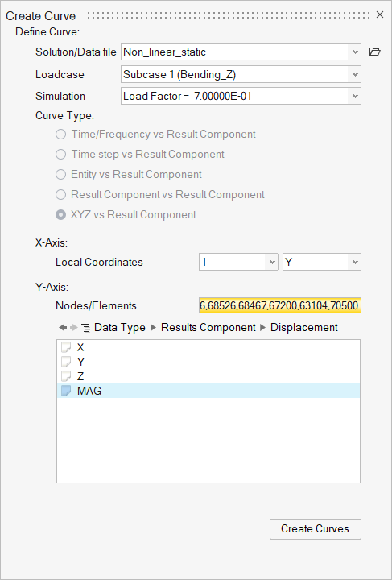Open the data file browse folder icon
The width and height of the screenshot is (392, 580).
click(x=374, y=52)
